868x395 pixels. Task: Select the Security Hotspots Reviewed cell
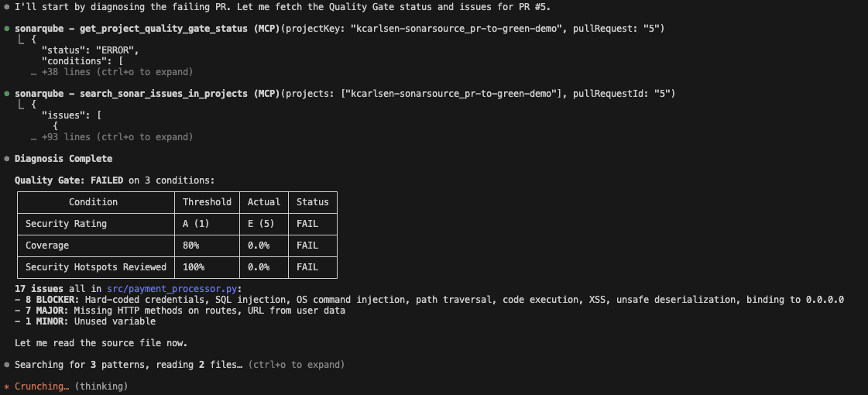(x=95, y=267)
